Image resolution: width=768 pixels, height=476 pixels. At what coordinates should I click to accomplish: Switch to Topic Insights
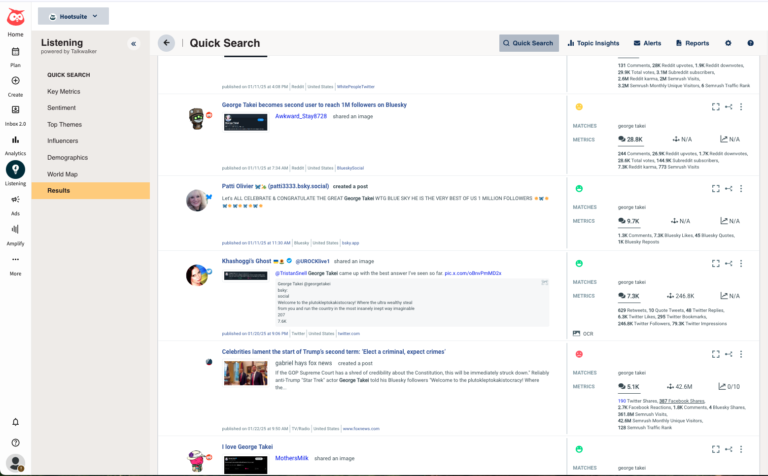click(x=593, y=43)
